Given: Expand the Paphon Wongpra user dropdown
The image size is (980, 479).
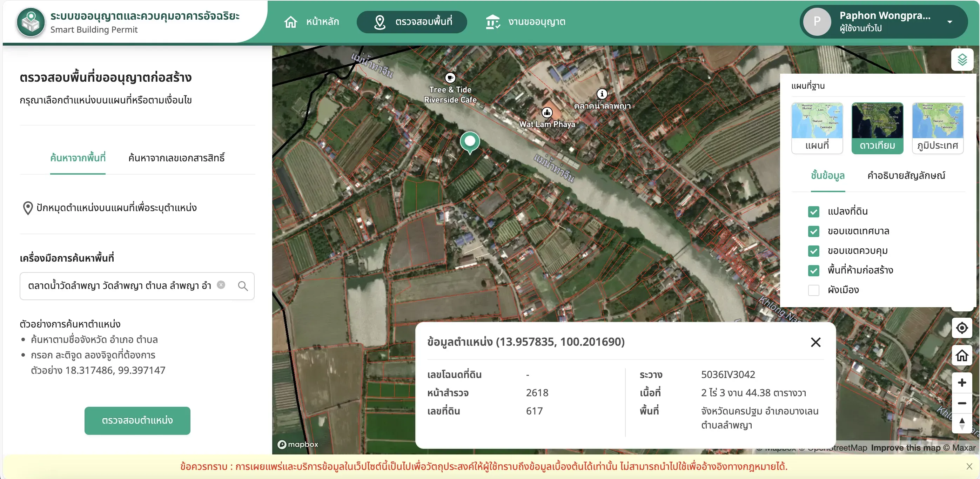Looking at the screenshot, I should [949, 22].
